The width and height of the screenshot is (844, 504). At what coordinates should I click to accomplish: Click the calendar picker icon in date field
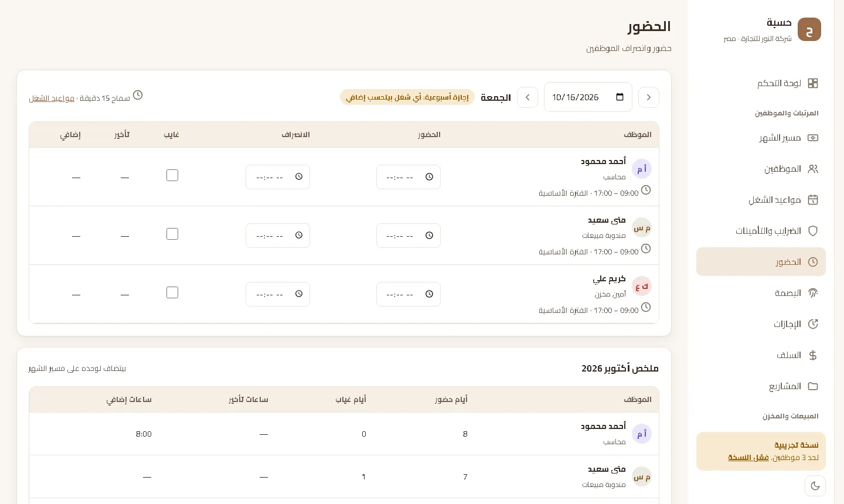tap(620, 97)
